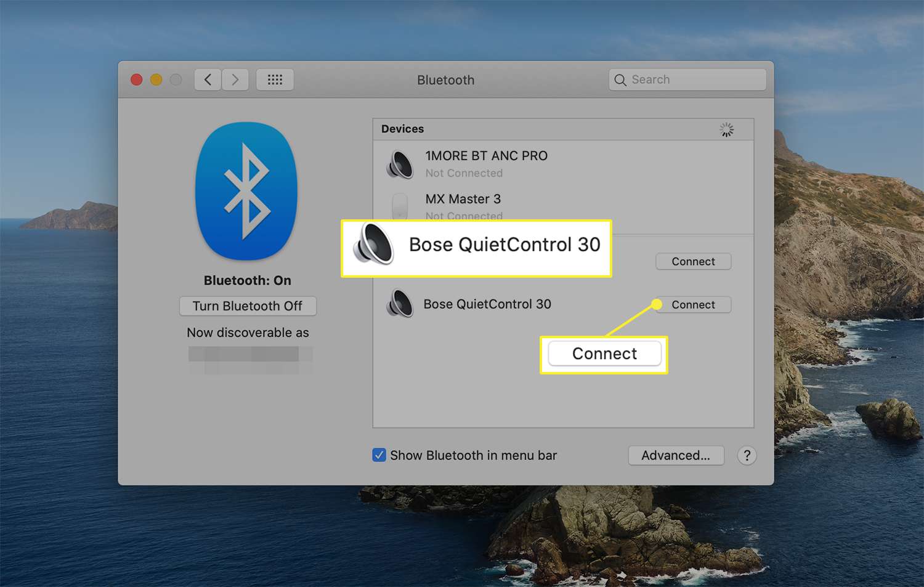The image size is (924, 587).
Task: Click the MX Master 3 mouse icon
Action: 400,206
